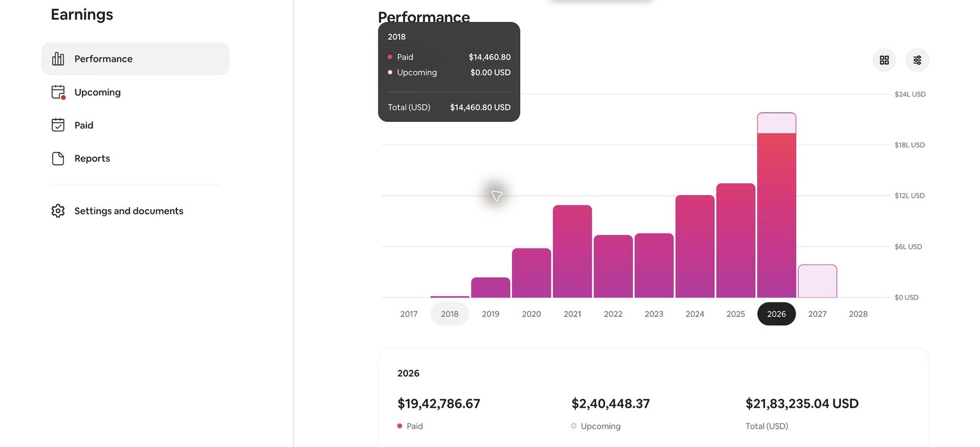Viewport: 980px width, 447px height.
Task: Open the Performance bar-chart icon in sidebar
Action: point(58,59)
